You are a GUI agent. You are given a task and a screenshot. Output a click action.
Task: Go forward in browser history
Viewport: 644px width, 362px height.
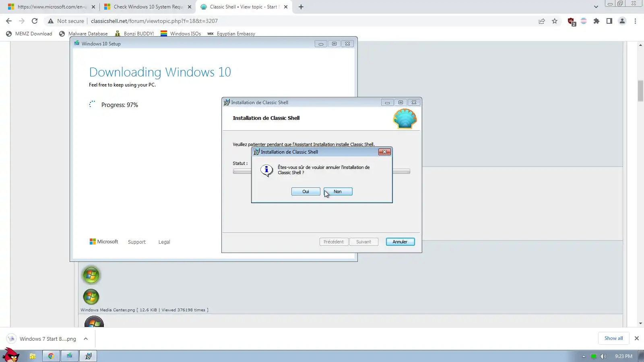coord(22,21)
